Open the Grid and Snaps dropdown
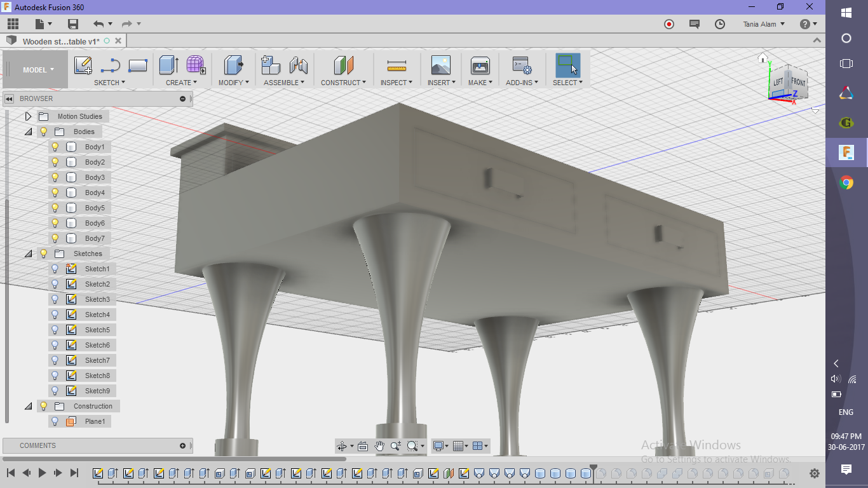The width and height of the screenshot is (868, 488). pyautogui.click(x=461, y=446)
